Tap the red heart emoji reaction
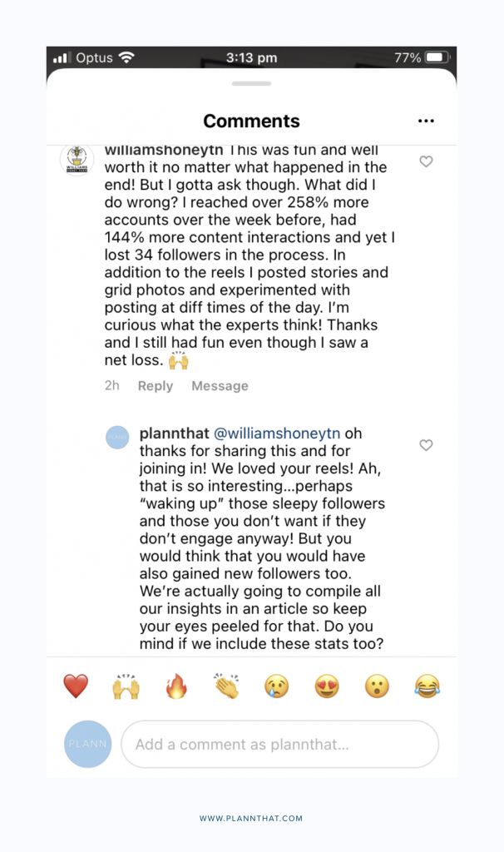The width and height of the screenshot is (504, 852). click(76, 686)
